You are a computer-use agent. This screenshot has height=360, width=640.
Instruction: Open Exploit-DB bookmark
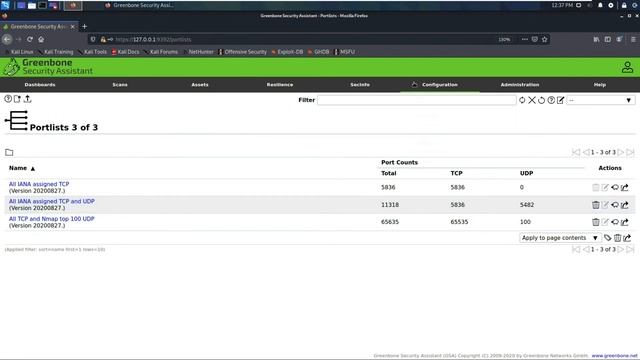point(288,52)
